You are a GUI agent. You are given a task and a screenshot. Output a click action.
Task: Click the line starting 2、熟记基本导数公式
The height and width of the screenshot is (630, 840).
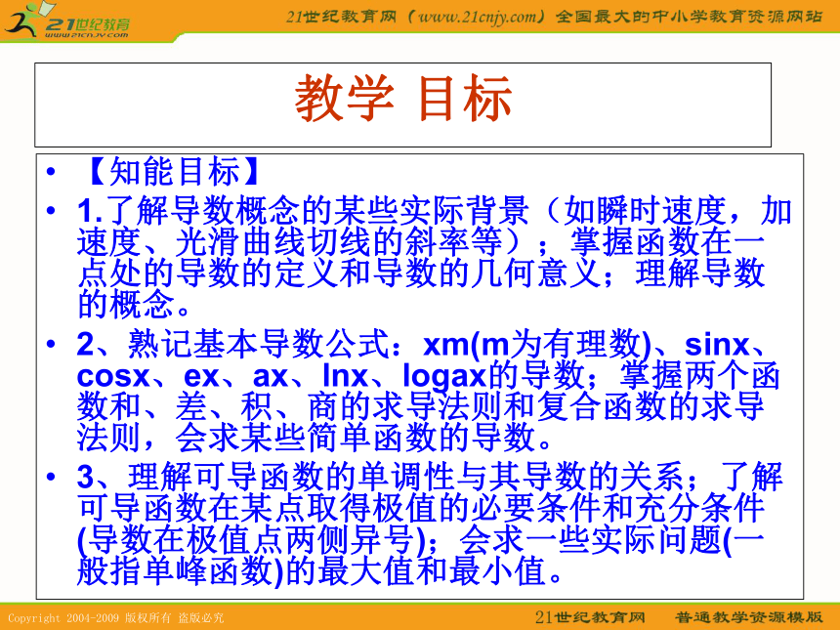tap(423, 344)
